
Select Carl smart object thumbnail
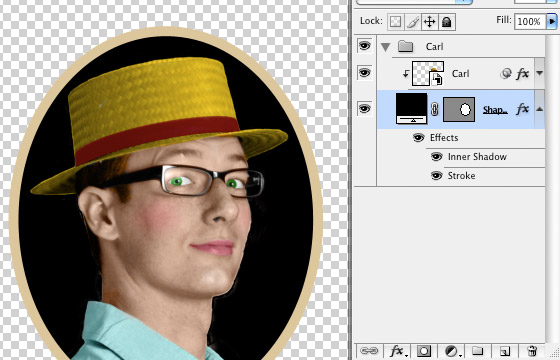pos(428,74)
